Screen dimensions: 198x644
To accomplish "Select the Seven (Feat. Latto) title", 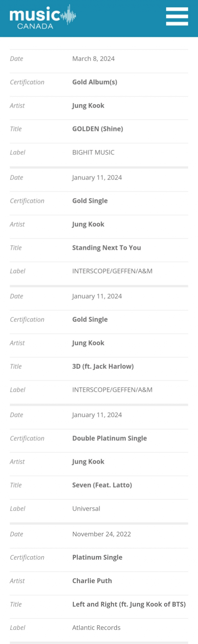I will tap(102, 485).
